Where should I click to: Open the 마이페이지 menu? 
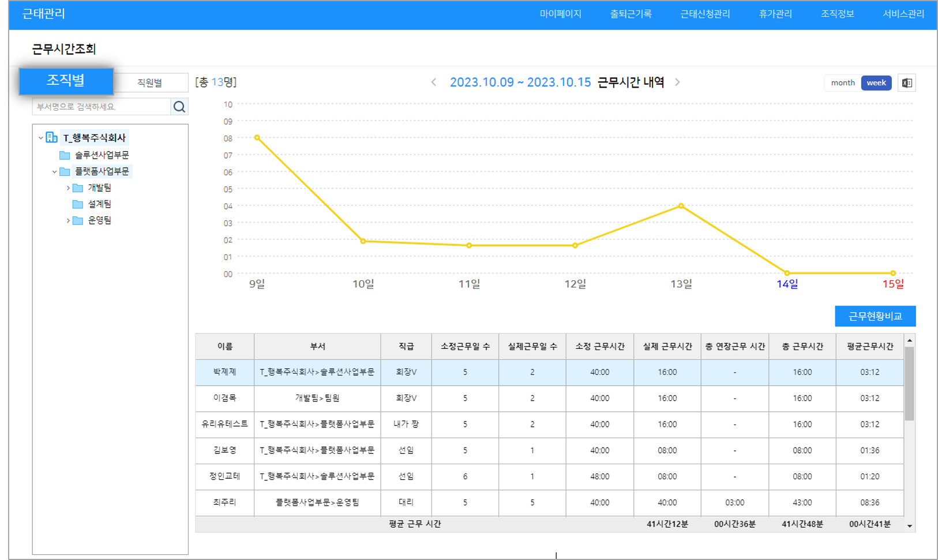click(560, 14)
